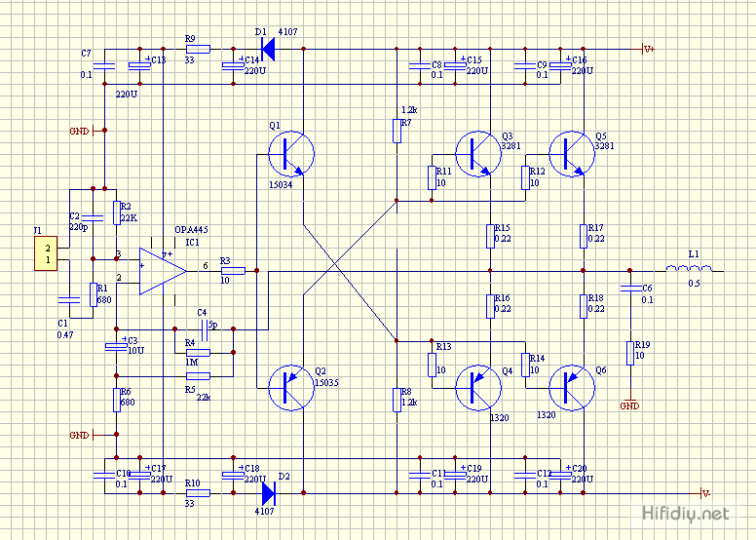
Task: Select the Q6 transistor symbol
Action: (572, 388)
